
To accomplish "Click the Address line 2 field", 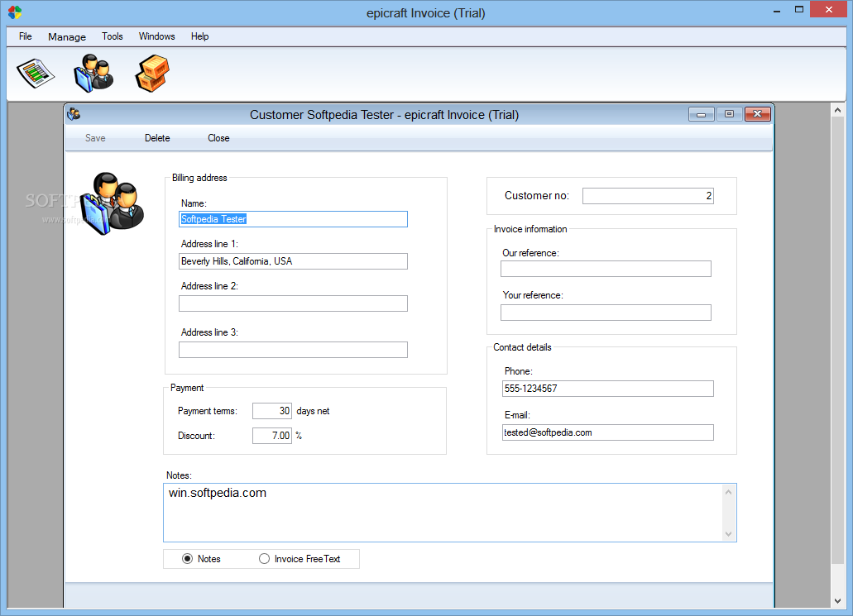I will pyautogui.click(x=293, y=303).
